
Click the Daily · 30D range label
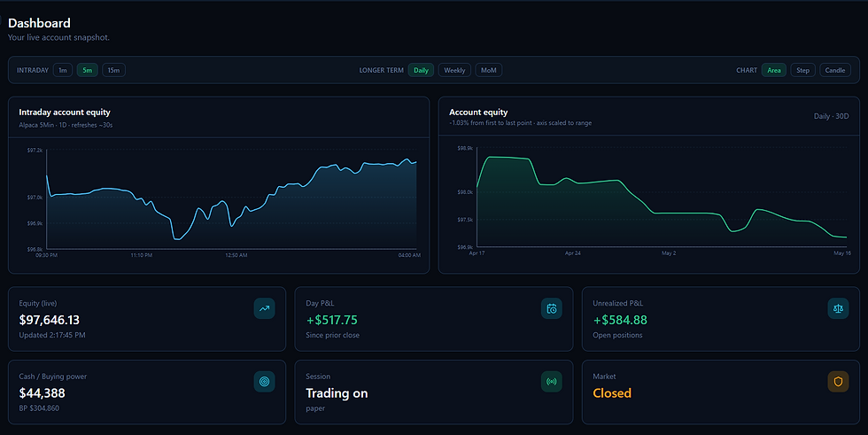pyautogui.click(x=831, y=116)
